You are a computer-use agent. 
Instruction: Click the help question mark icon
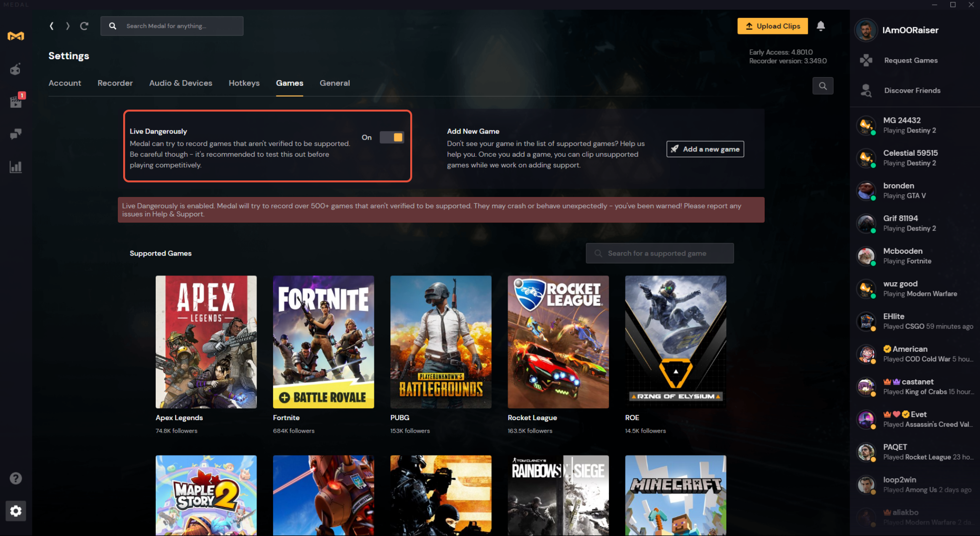click(16, 478)
